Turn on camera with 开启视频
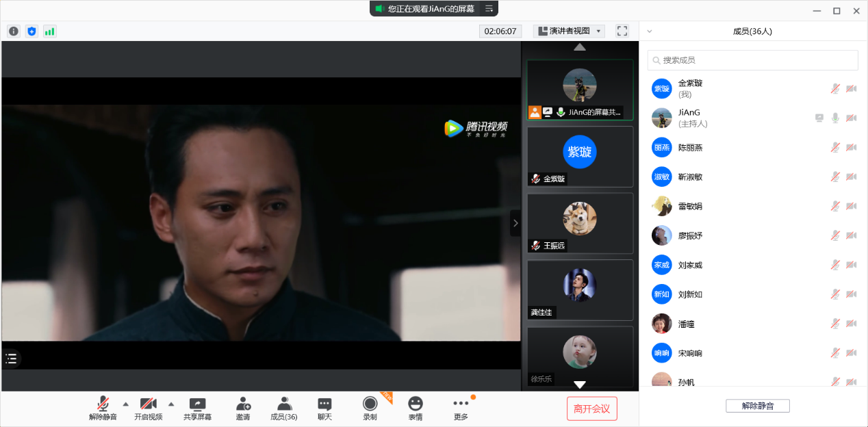 pyautogui.click(x=149, y=409)
